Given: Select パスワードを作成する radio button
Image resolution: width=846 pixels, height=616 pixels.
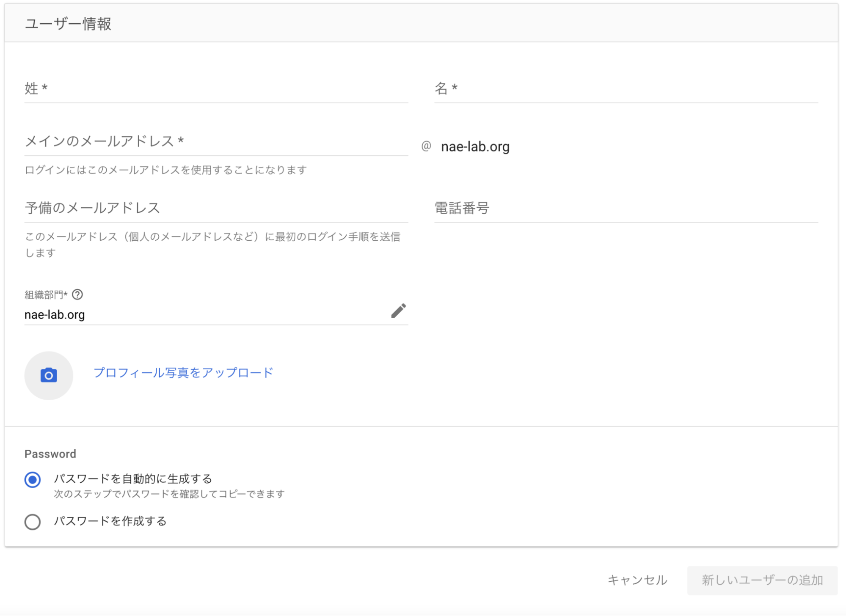Looking at the screenshot, I should click(33, 522).
